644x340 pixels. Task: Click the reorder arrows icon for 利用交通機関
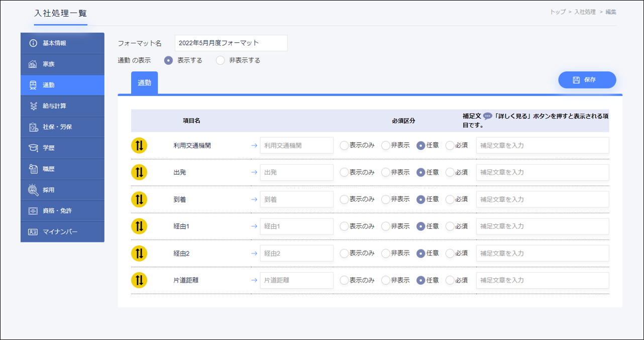(x=139, y=145)
